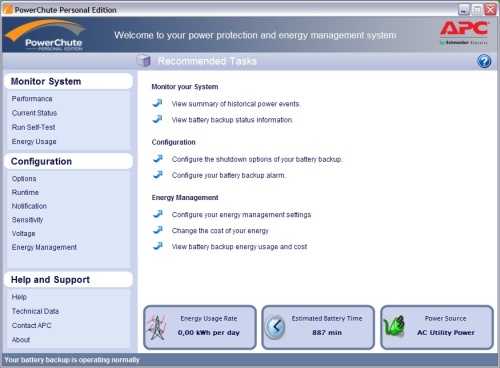Open the About page
This screenshot has width=500, height=368.
(x=21, y=340)
